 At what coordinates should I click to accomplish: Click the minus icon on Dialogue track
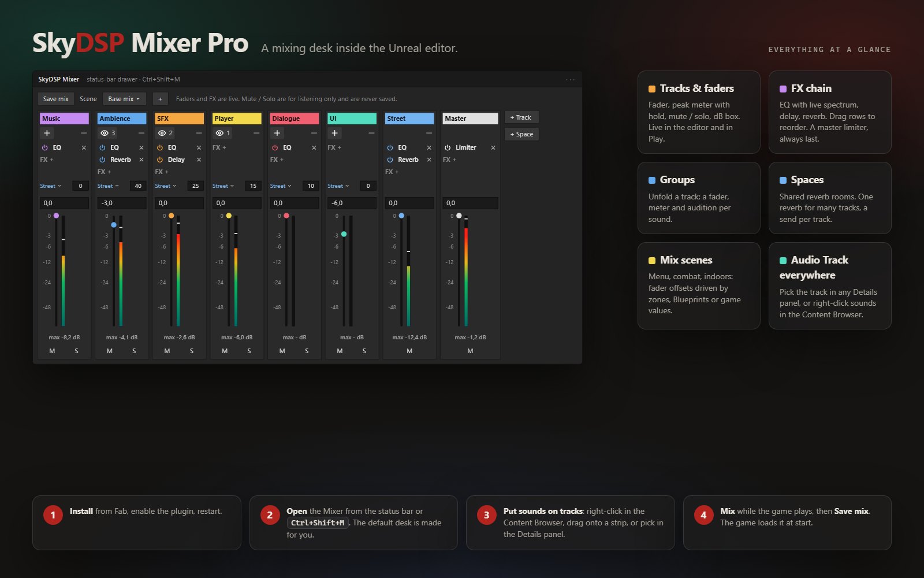pos(314,133)
